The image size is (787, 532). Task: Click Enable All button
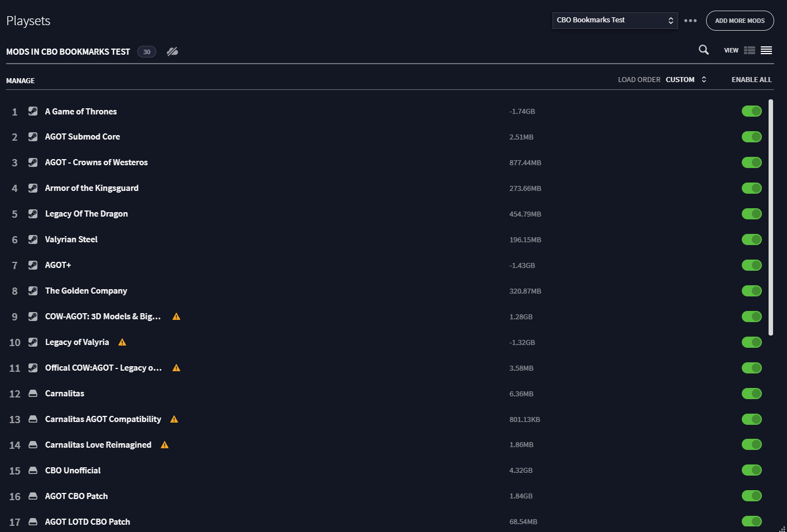tap(751, 80)
